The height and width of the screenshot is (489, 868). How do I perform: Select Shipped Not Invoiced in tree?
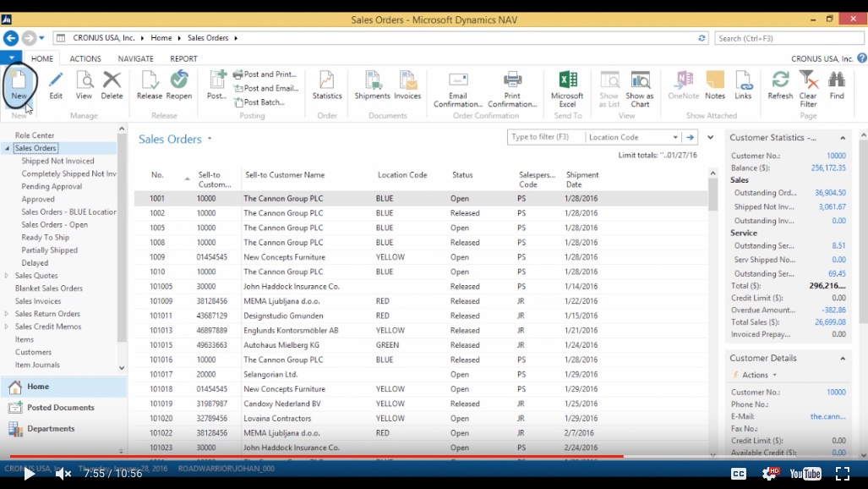pos(57,161)
